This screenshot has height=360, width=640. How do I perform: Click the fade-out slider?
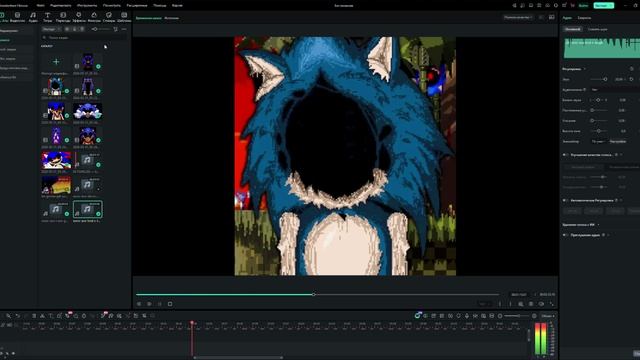point(598,121)
